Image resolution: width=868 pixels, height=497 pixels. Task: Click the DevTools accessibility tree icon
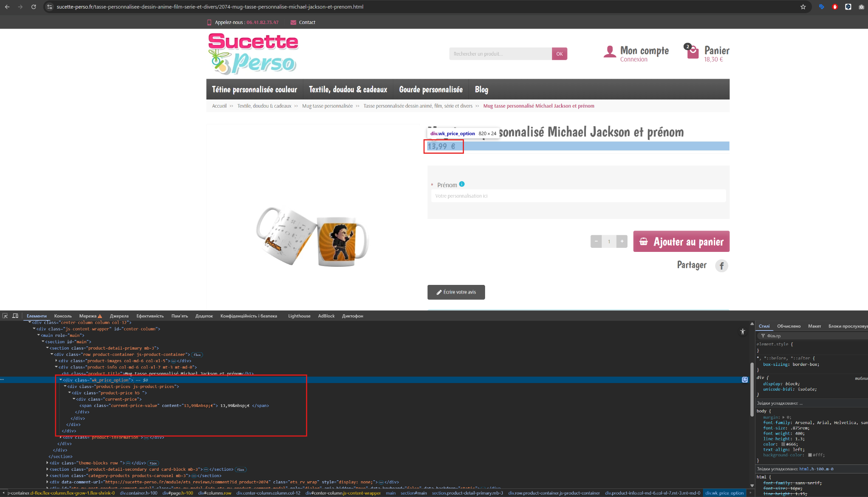tap(742, 331)
